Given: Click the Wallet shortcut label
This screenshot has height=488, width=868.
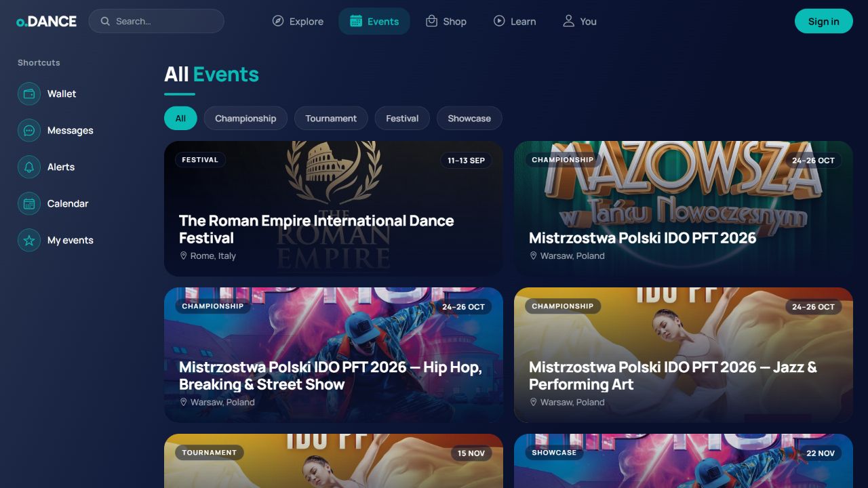Looking at the screenshot, I should pos(62,94).
